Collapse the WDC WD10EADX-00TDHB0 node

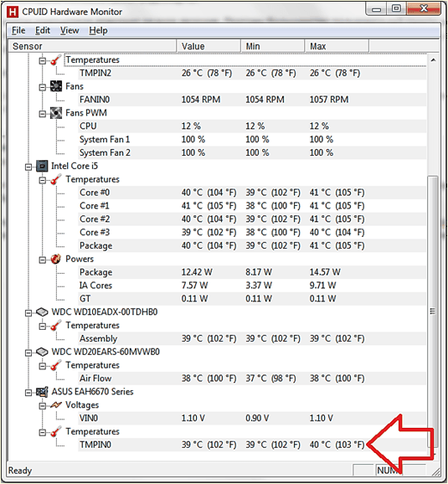tap(28, 313)
